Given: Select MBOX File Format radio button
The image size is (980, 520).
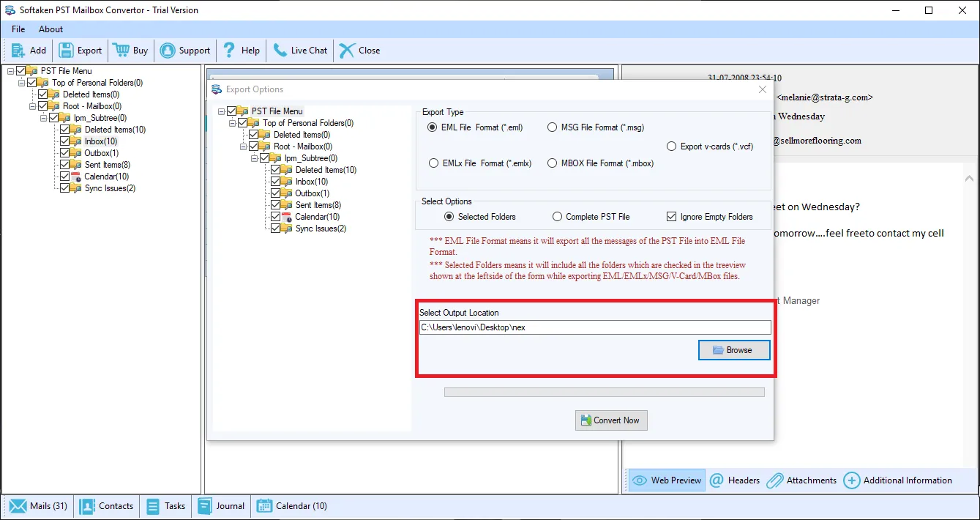Looking at the screenshot, I should click(553, 163).
